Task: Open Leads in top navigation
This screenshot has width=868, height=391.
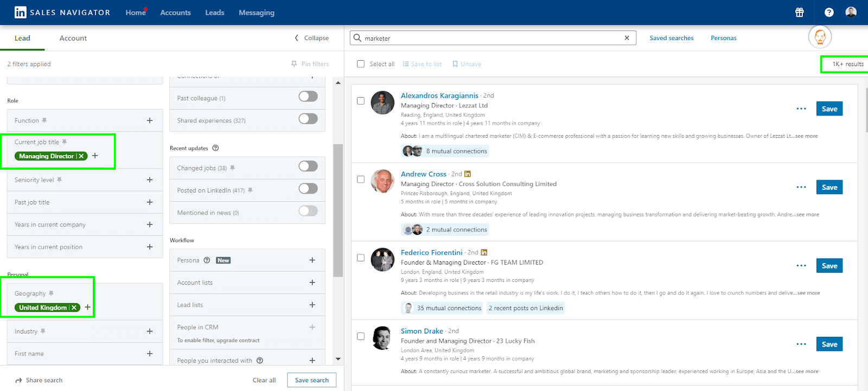Action: tap(215, 12)
